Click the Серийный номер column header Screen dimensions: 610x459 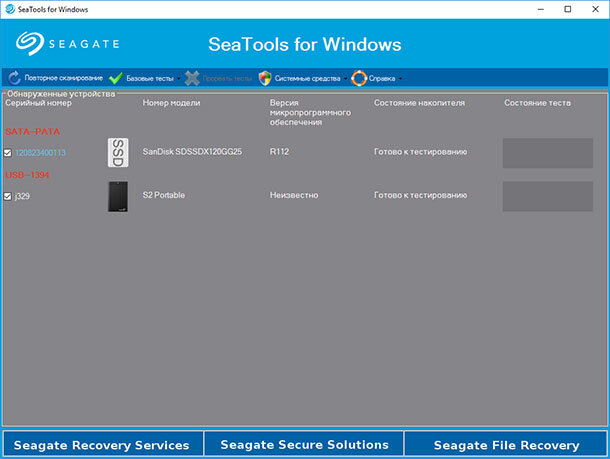[x=38, y=103]
